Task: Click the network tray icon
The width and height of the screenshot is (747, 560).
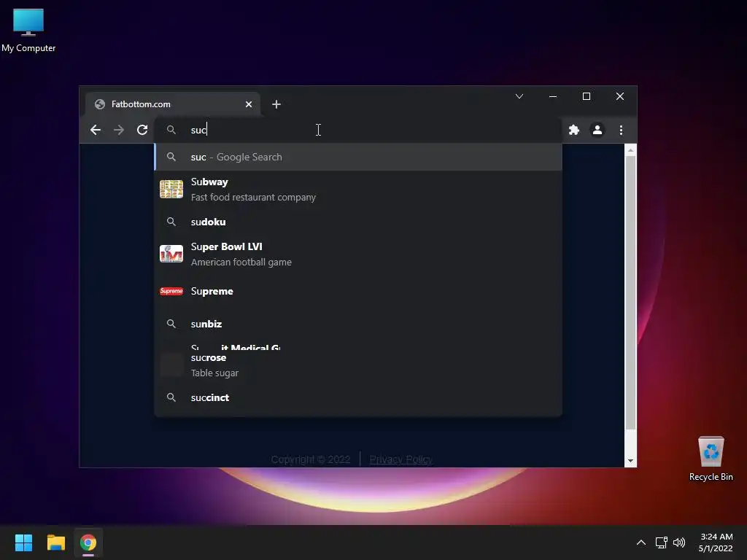Action: point(661,542)
